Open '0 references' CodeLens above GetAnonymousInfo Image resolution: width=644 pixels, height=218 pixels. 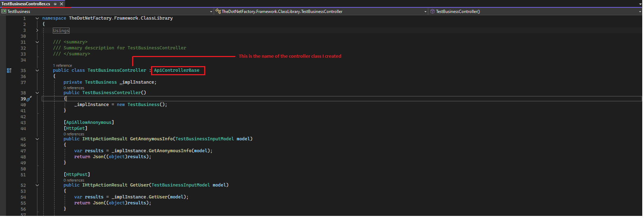tap(74, 134)
